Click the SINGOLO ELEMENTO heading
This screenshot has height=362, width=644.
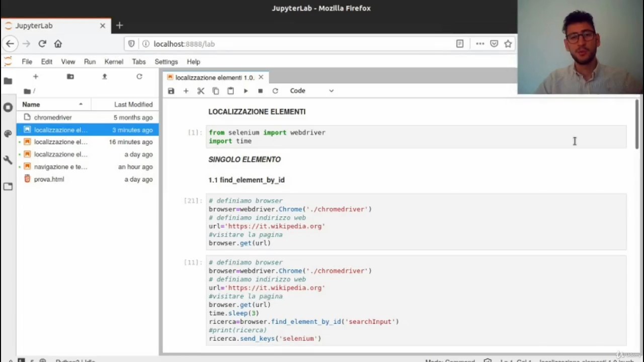245,159
